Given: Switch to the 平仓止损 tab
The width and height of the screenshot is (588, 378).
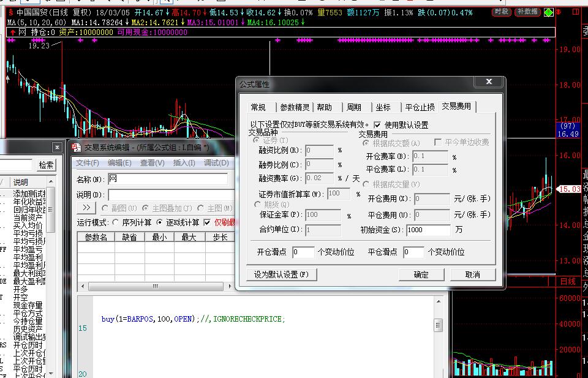Looking at the screenshot, I should (x=420, y=107).
